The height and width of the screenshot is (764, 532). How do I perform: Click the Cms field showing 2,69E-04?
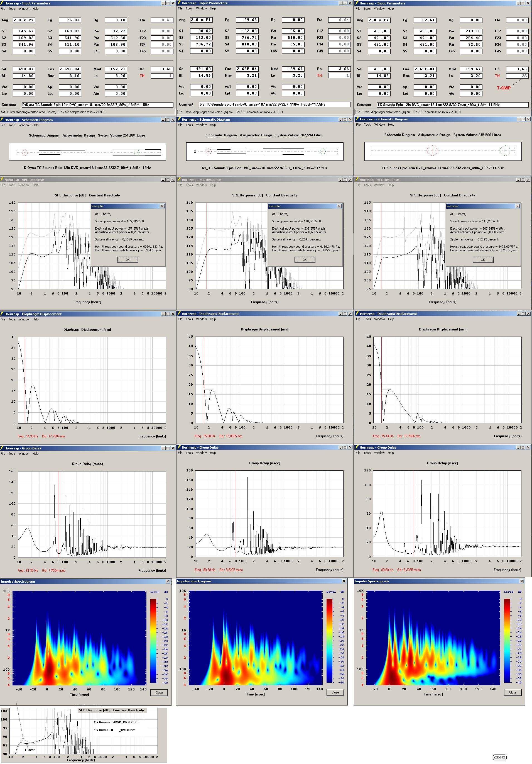(x=70, y=69)
